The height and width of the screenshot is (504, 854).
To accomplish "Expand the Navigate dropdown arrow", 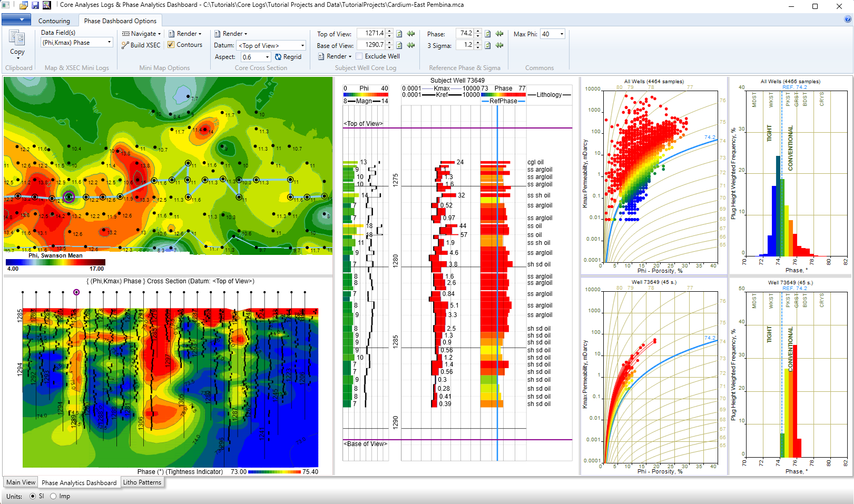I will pos(159,34).
